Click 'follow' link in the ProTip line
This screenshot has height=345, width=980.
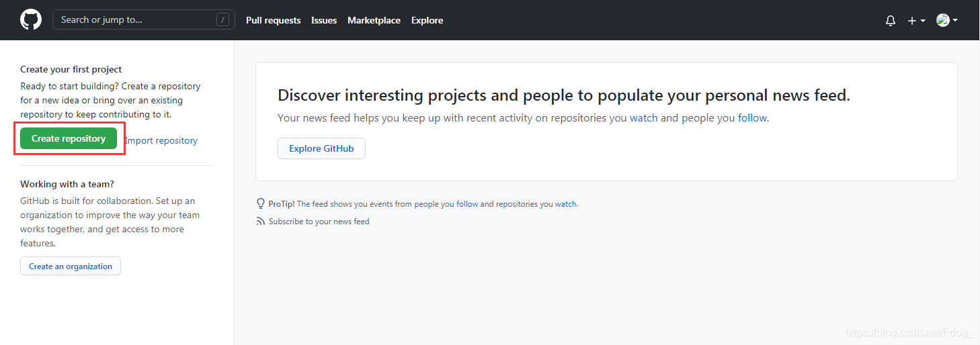[467, 204]
